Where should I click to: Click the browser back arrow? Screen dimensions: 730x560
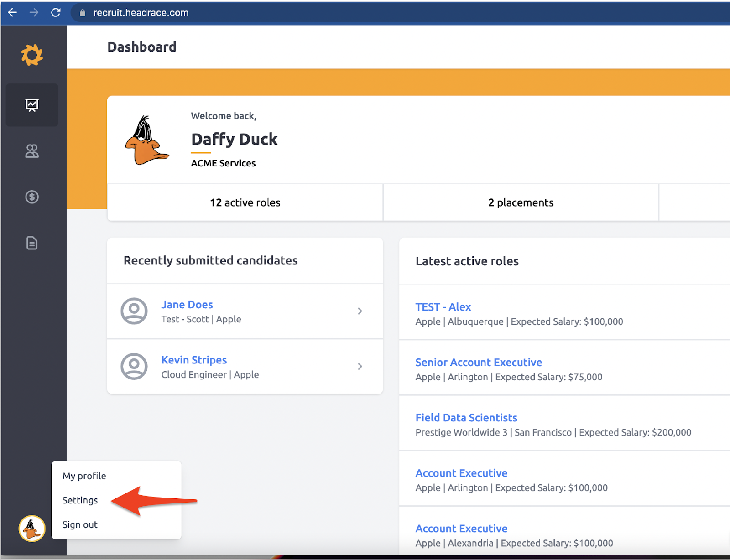coord(12,12)
